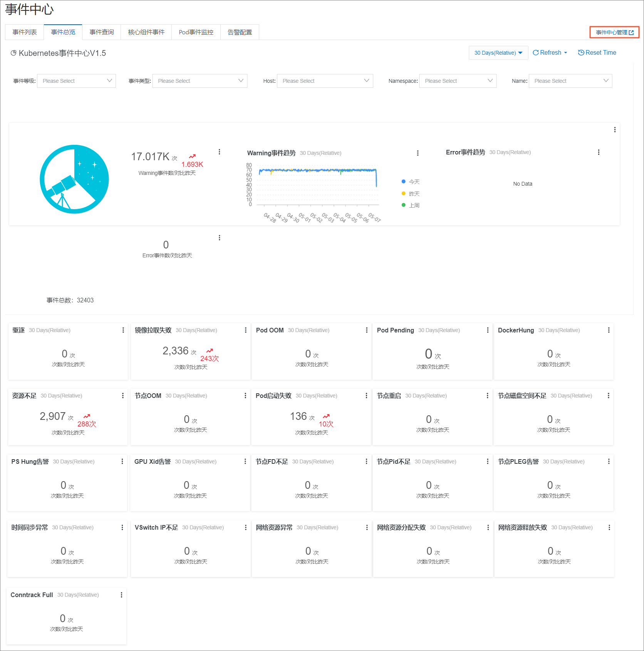Go to the Pod事件监控 tab
Screen dimensions: 644x651
point(196,32)
